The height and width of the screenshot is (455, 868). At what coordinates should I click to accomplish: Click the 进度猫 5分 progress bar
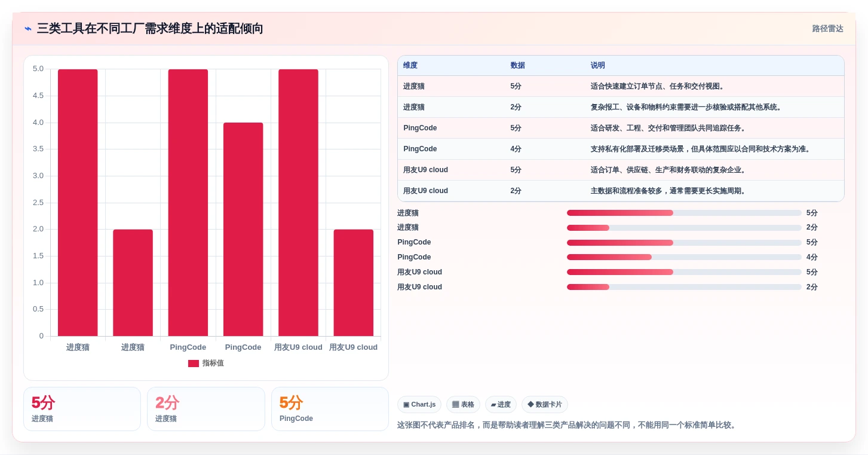[684, 213]
